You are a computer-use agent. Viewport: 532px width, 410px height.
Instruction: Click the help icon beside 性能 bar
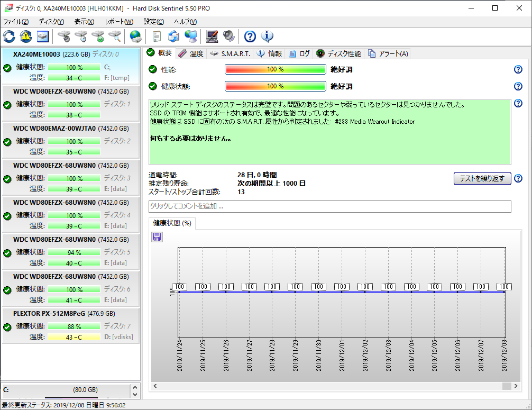pyautogui.click(x=518, y=69)
